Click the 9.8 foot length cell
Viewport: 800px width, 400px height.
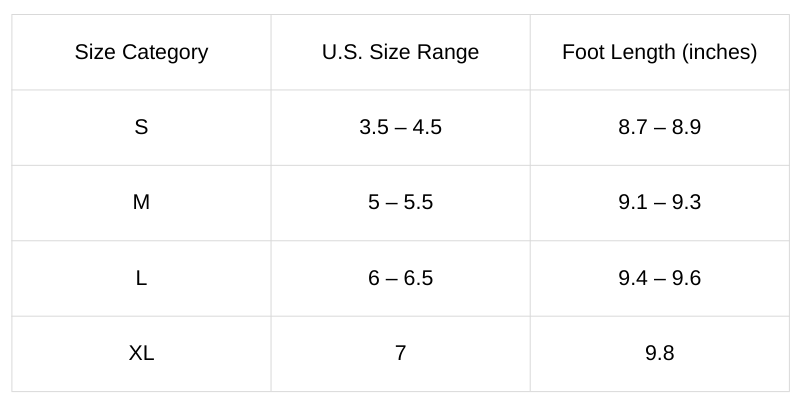[x=660, y=354]
